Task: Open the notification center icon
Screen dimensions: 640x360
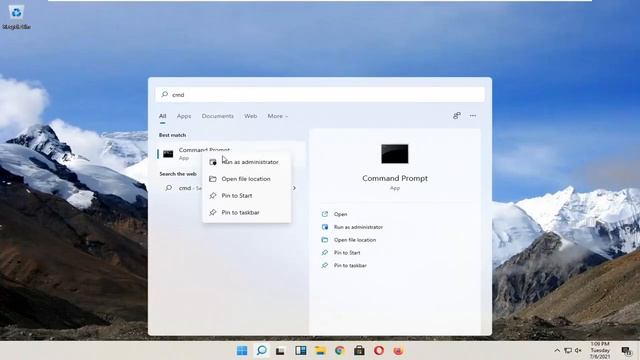Action: tap(626, 351)
